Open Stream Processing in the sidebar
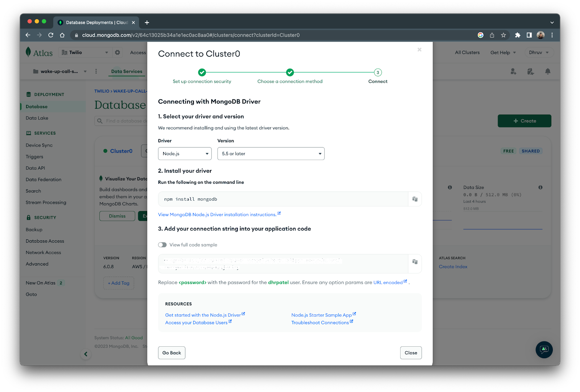 (x=46, y=203)
